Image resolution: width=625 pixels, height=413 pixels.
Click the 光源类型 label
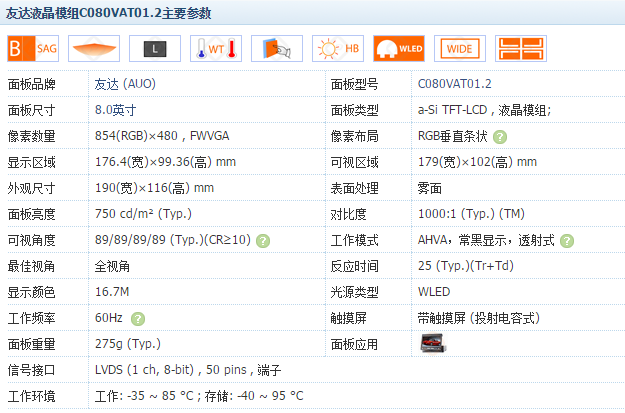[354, 292]
